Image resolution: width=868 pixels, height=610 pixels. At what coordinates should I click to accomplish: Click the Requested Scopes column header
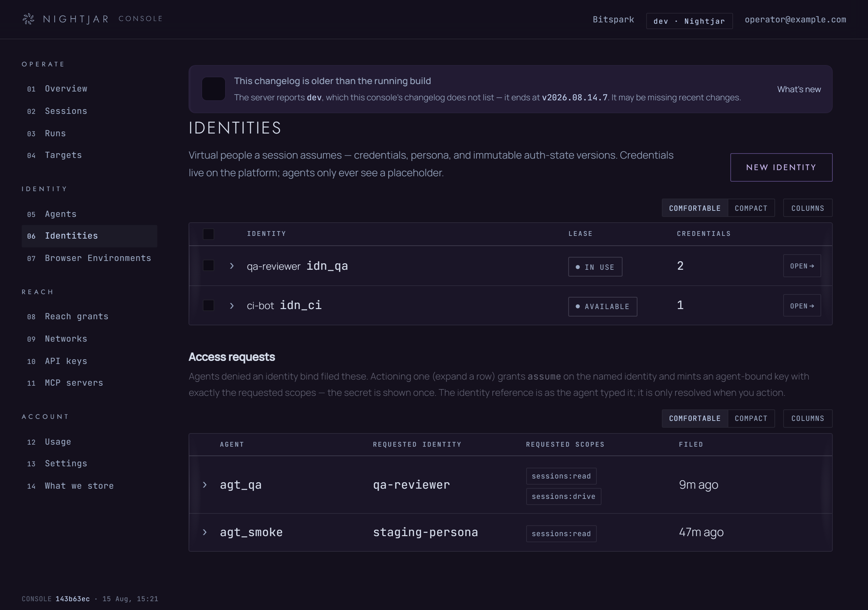(x=565, y=445)
